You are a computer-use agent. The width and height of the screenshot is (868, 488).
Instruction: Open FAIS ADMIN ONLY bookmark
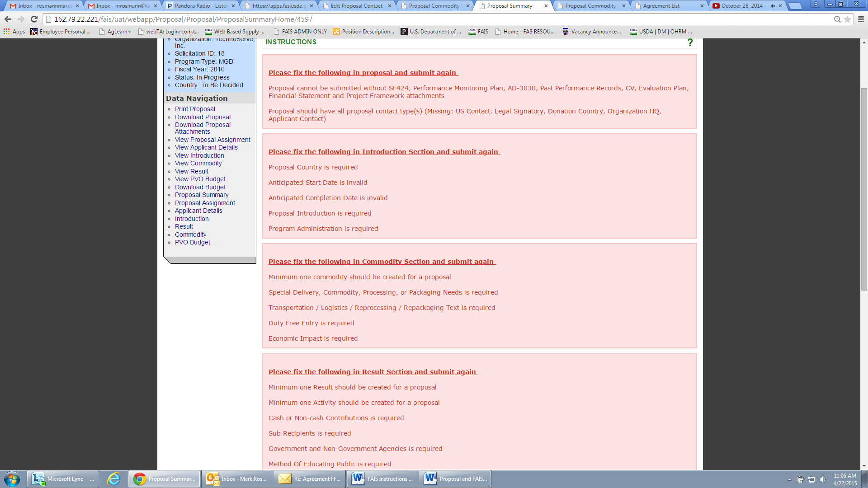click(x=304, y=32)
